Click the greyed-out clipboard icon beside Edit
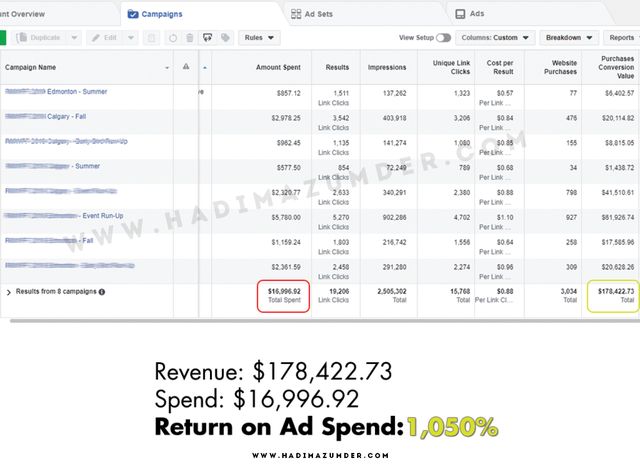Viewport: 640px width, 467px height. pos(151,38)
